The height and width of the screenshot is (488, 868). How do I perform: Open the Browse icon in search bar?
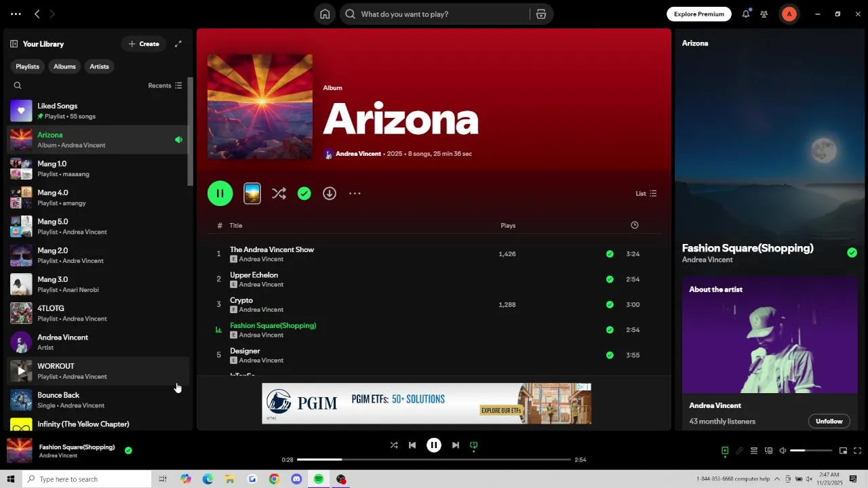coord(541,14)
